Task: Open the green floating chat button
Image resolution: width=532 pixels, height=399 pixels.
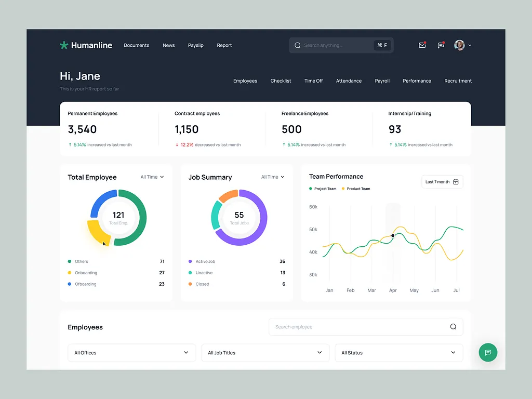Action: (x=488, y=352)
